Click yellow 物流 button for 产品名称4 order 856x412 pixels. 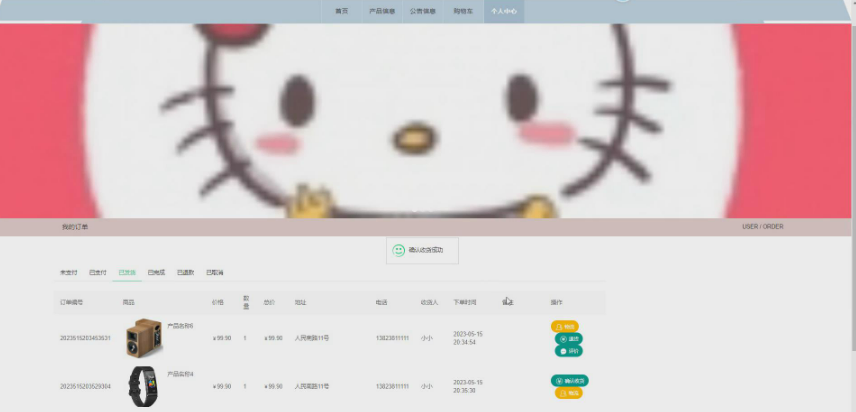[x=569, y=393]
